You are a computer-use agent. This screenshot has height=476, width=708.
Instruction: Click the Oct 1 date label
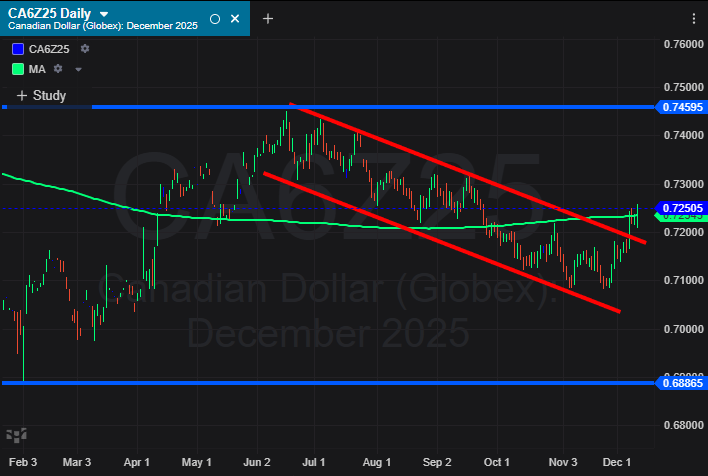(497, 462)
